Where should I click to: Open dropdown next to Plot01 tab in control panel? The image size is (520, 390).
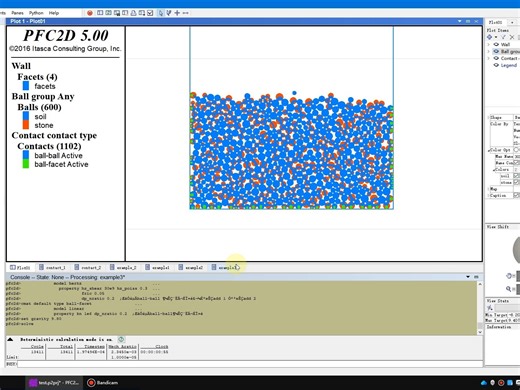tap(512, 22)
